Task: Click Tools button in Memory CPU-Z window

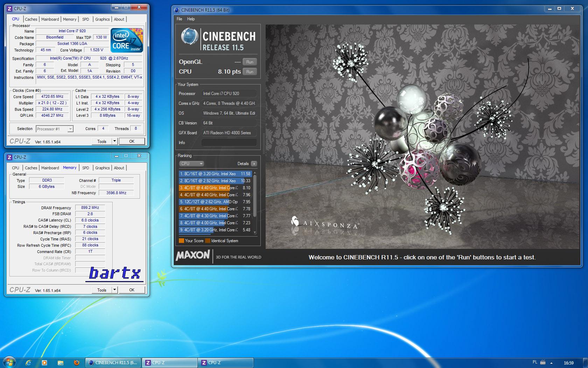Action: (x=102, y=290)
